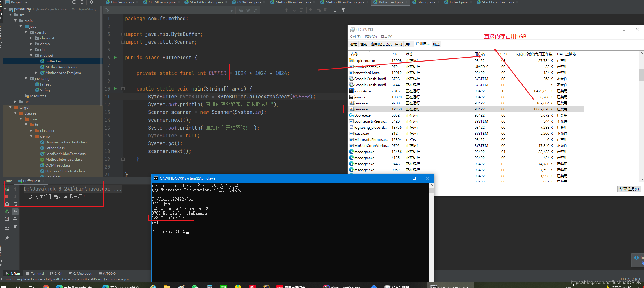The height and width of the screenshot is (288, 644).
Task: Expand the classtest folder under com.fs
Action: coord(31,38)
